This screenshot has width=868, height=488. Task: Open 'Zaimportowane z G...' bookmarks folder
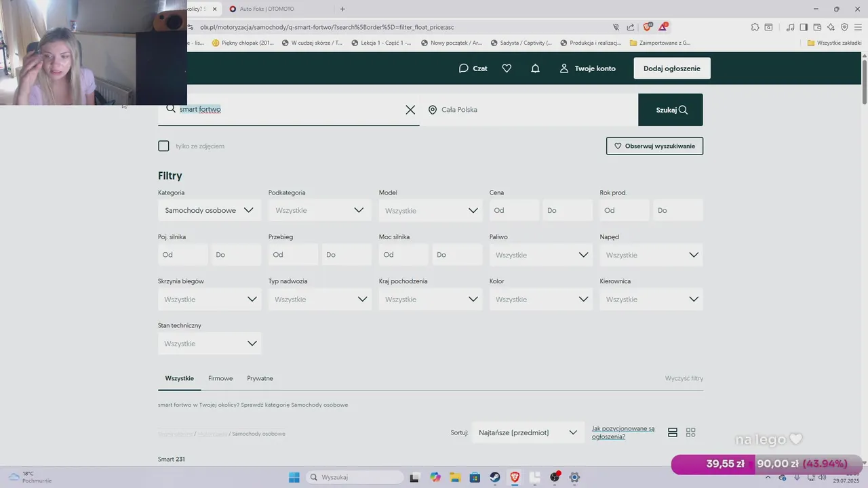coord(660,43)
